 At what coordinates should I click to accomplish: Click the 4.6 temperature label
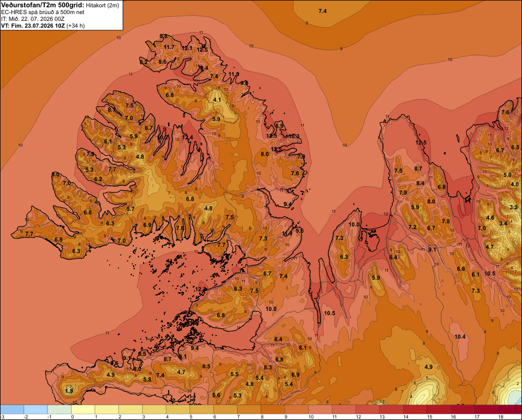click(x=490, y=218)
